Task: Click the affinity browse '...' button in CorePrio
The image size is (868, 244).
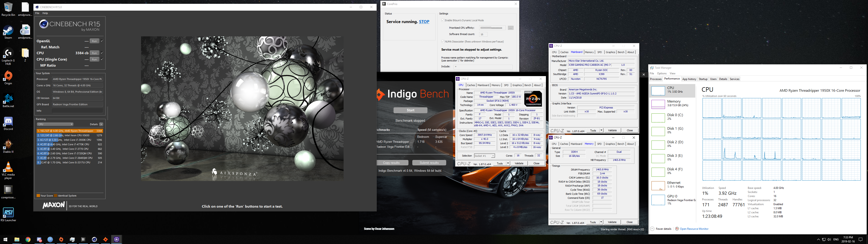Action: tap(510, 28)
